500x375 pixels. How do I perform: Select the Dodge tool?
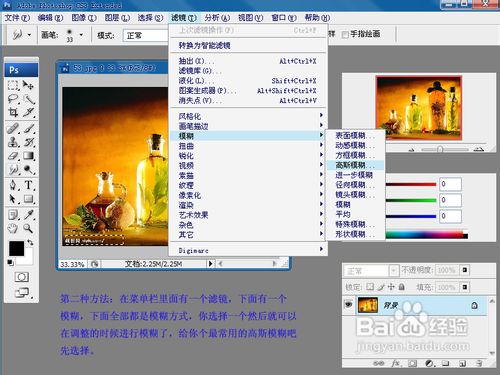point(29,169)
